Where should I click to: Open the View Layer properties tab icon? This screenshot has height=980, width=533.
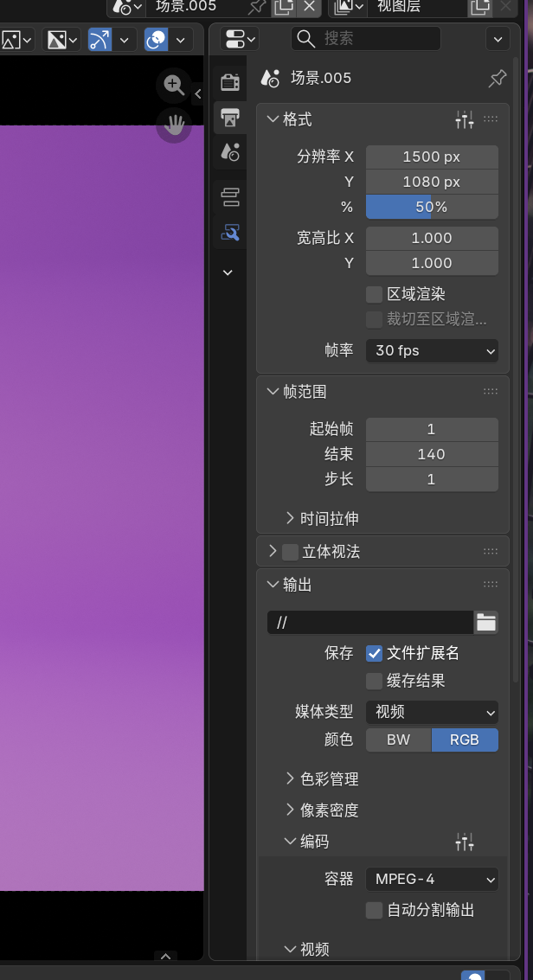pos(230,197)
